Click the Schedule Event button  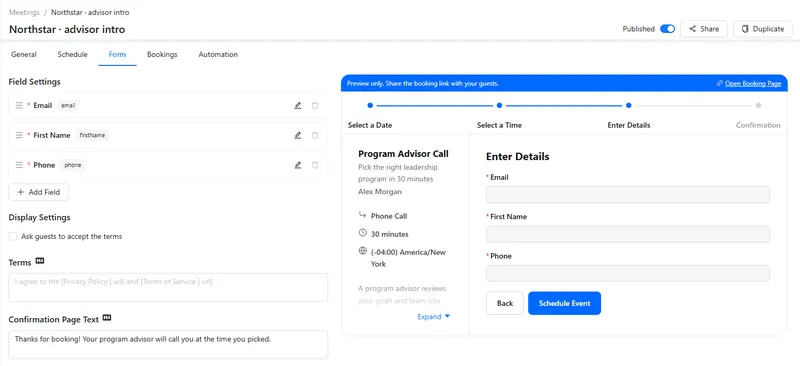click(x=564, y=303)
